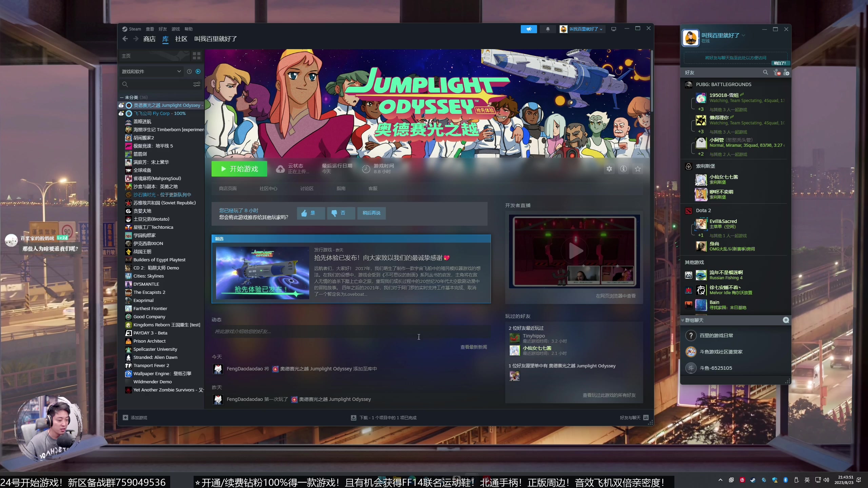Click the Bluetooth tray icon

point(785,480)
